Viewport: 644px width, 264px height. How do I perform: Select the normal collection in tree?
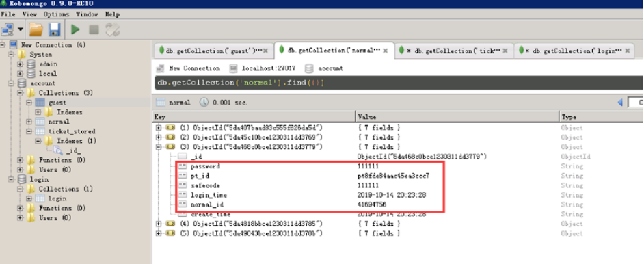(59, 122)
